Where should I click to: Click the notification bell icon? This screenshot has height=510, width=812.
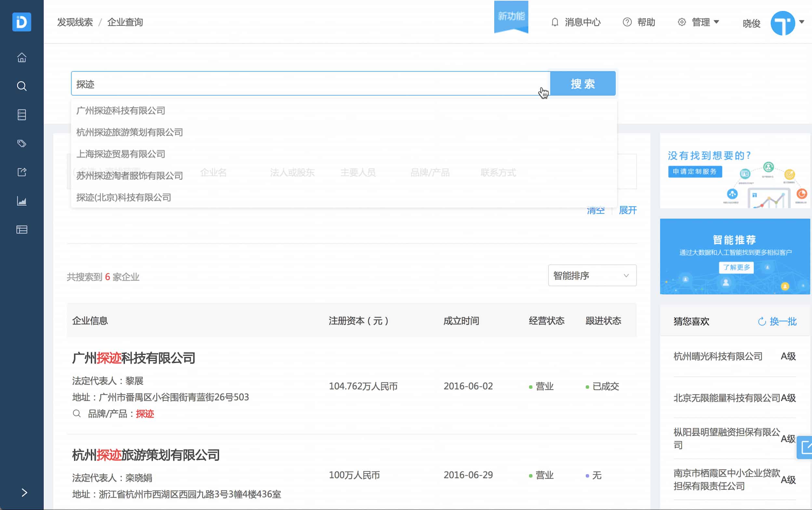(554, 22)
